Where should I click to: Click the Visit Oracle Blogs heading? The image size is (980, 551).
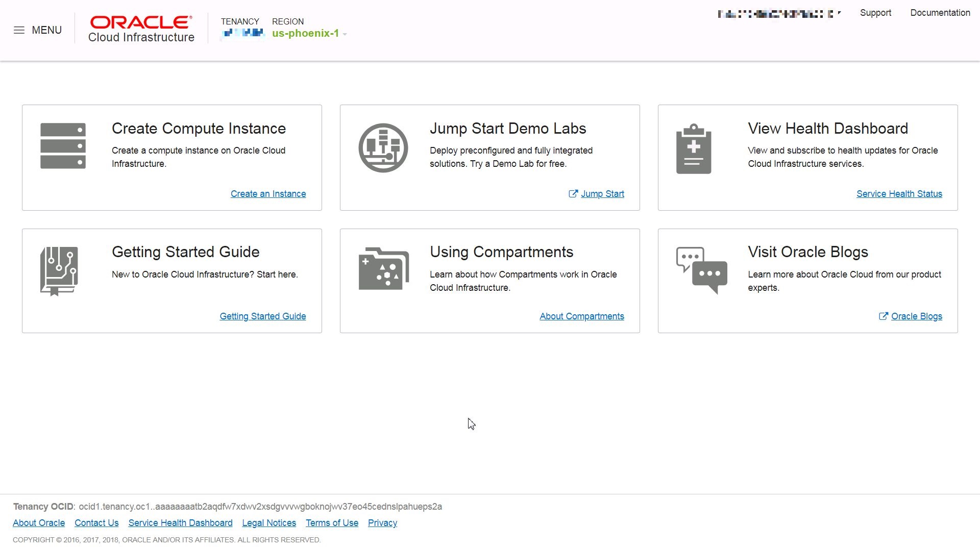click(808, 252)
